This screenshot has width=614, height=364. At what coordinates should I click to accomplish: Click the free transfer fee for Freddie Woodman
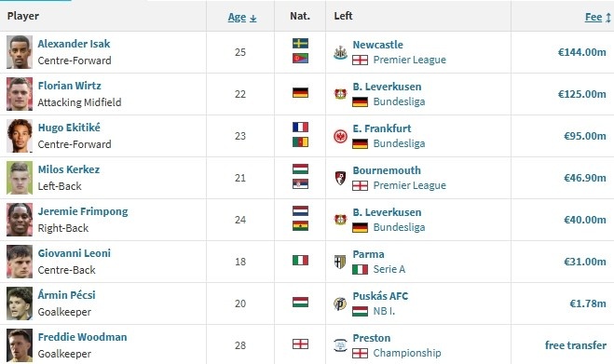[576, 345]
